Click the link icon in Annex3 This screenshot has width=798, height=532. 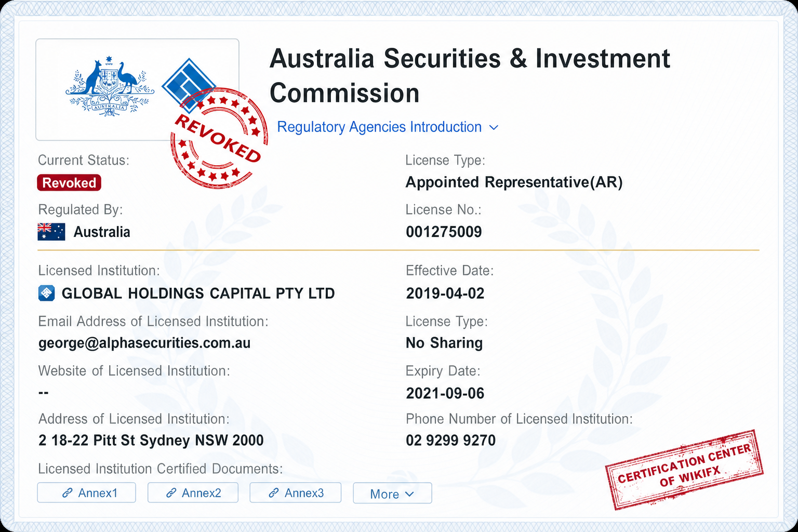[x=274, y=493]
